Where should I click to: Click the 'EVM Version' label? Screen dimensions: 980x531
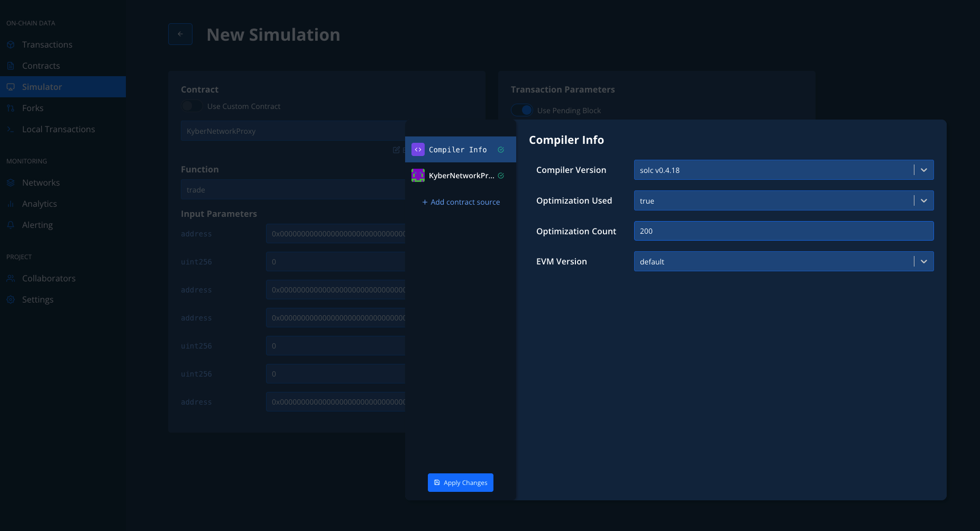562,261
